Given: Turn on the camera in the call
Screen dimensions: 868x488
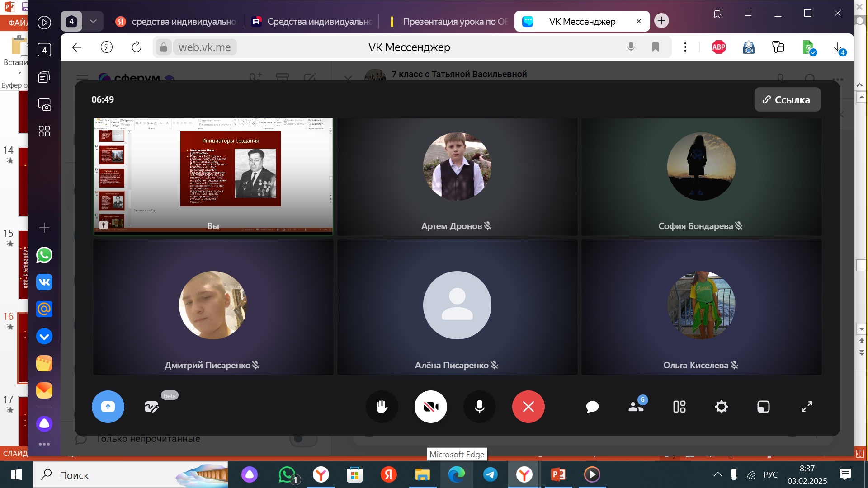Looking at the screenshot, I should [431, 407].
